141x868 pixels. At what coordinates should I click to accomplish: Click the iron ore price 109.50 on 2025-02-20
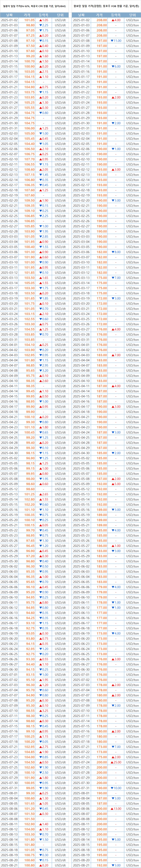pyautogui.click(x=29, y=201)
